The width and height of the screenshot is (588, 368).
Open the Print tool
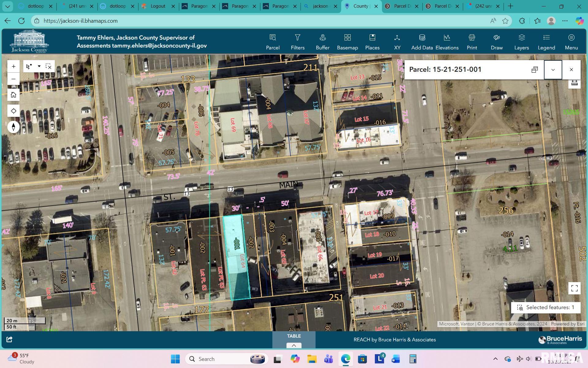472,41
